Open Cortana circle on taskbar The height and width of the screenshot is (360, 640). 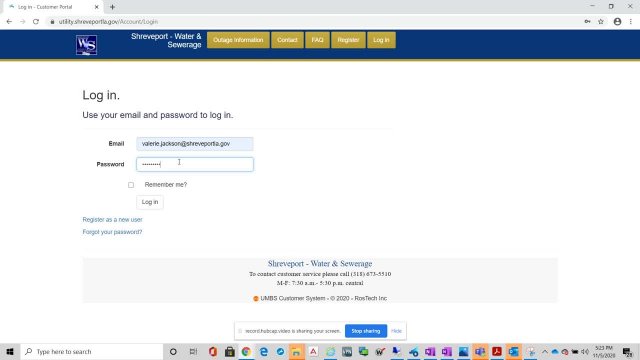tap(173, 351)
